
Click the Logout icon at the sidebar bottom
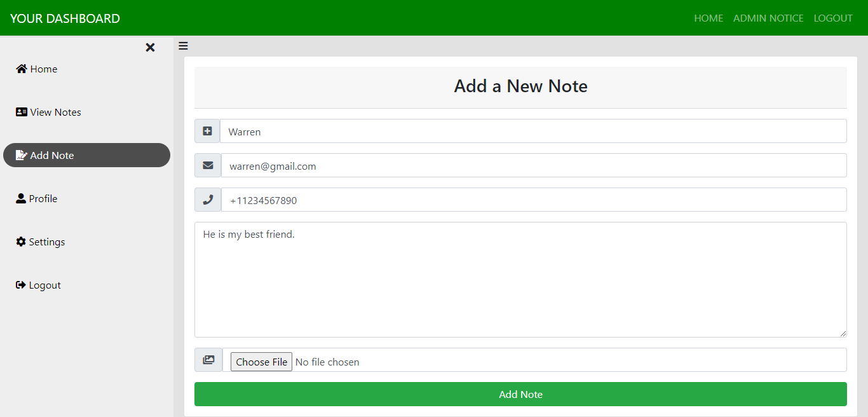(x=20, y=284)
